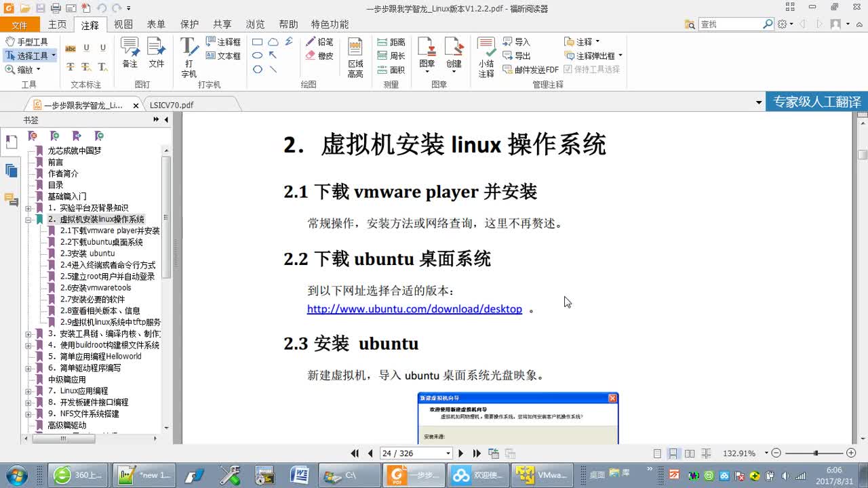Select the rectangle drawing tool
The width and height of the screenshot is (868, 488).
pyautogui.click(x=258, y=42)
